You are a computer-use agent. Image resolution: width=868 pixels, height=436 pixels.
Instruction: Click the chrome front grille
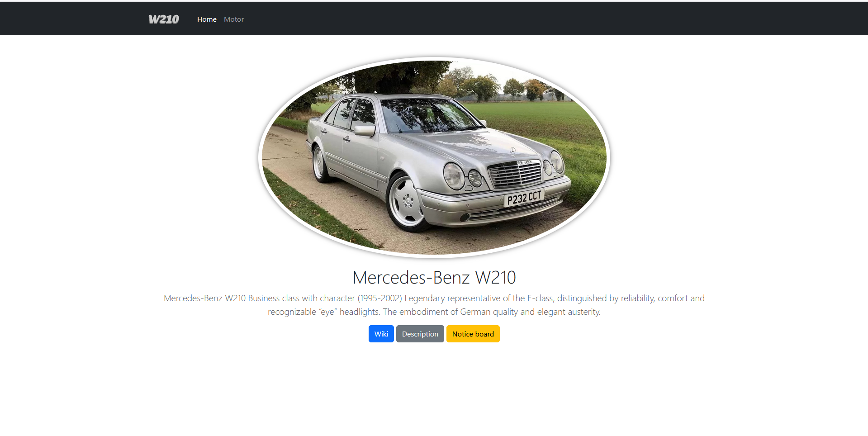(x=516, y=174)
